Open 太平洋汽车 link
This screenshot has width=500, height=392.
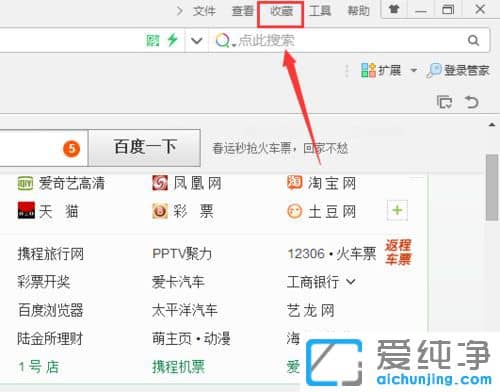point(185,310)
